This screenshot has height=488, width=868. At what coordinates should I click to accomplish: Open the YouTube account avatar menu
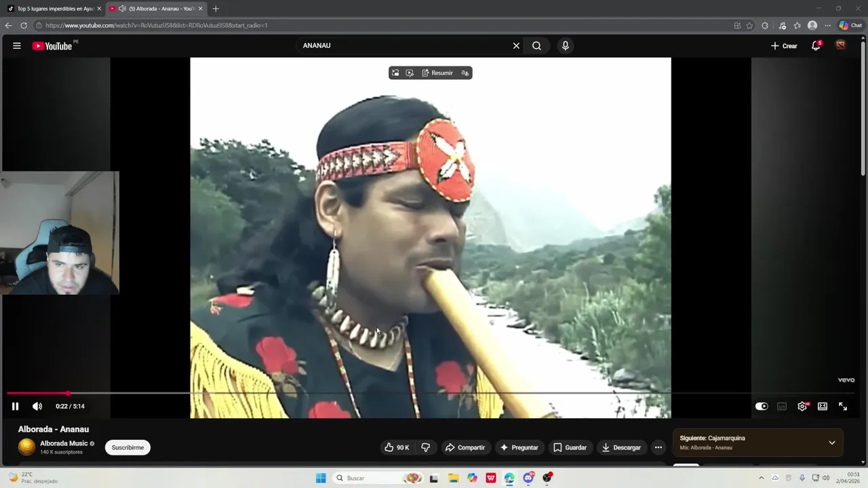pos(840,45)
